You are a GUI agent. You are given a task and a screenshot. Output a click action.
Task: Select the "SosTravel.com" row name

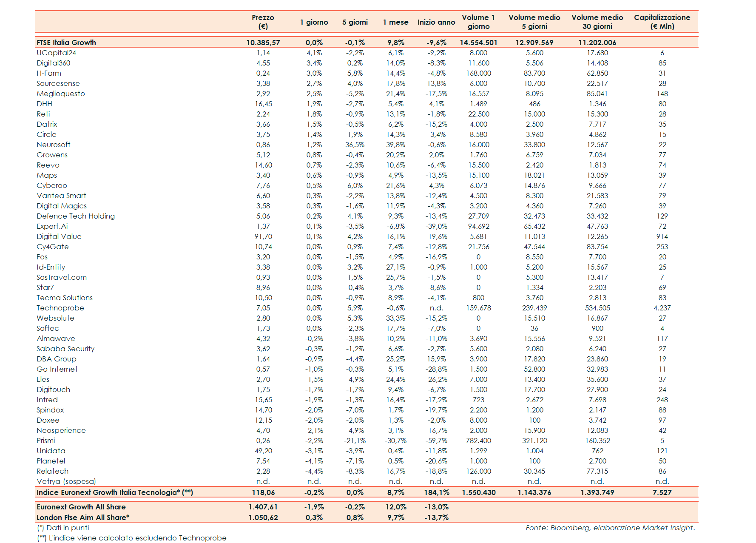[62, 277]
